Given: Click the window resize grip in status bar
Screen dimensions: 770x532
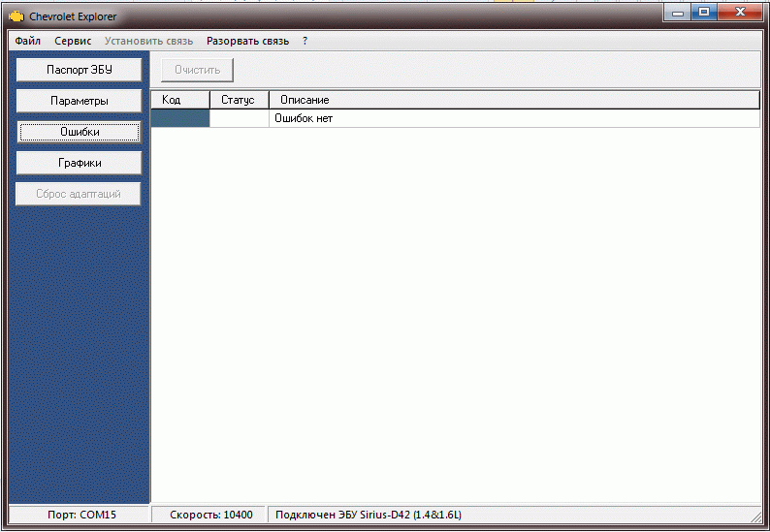Looking at the screenshot, I should click(755, 517).
